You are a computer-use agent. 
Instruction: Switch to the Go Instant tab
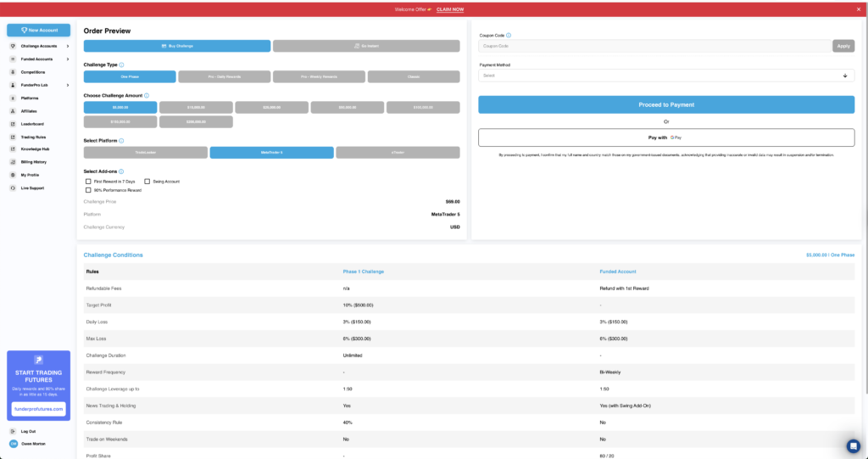point(366,46)
